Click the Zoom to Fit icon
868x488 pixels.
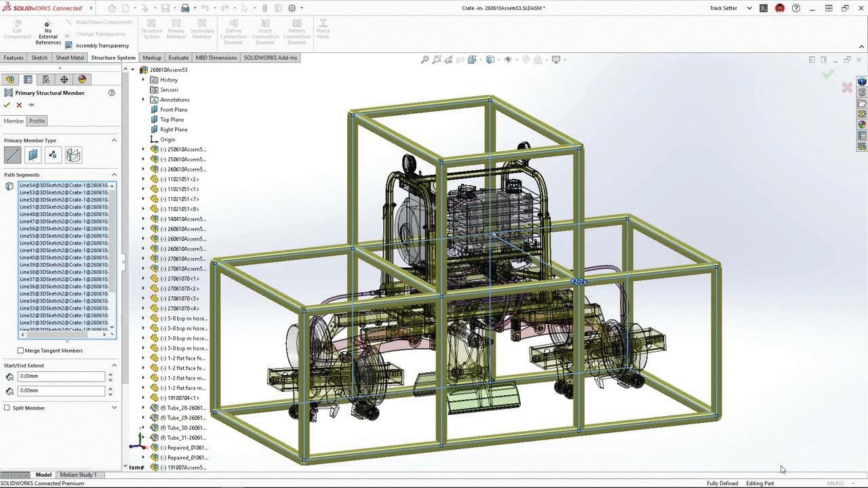tap(425, 60)
